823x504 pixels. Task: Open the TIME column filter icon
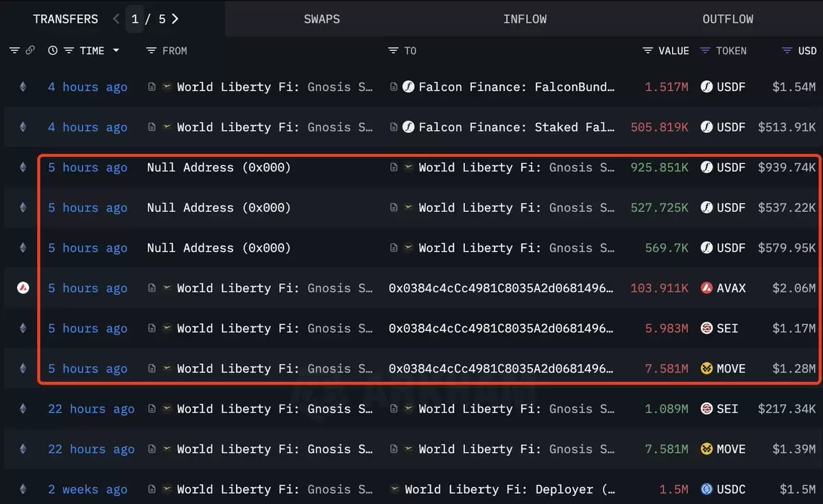click(x=69, y=51)
